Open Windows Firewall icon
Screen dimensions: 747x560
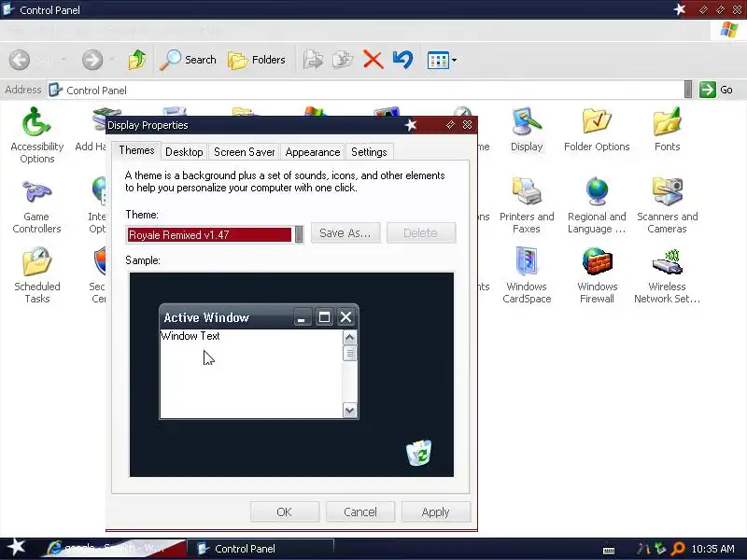[597, 275]
